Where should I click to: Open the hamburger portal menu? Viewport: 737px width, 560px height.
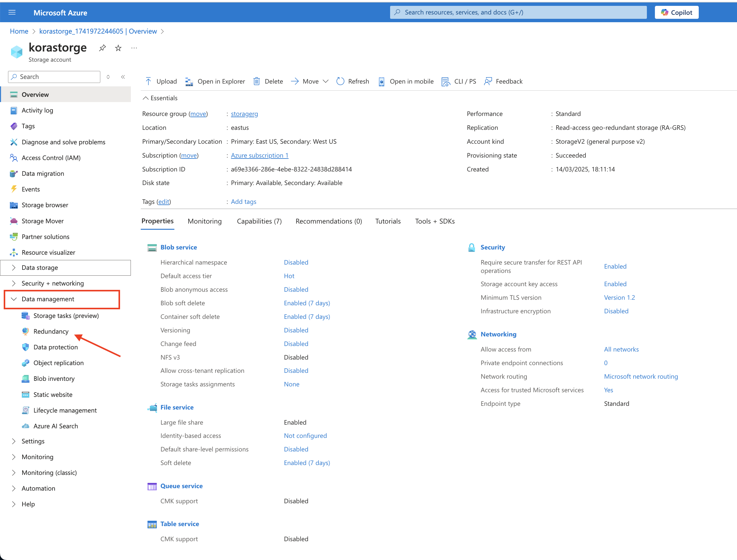click(12, 12)
